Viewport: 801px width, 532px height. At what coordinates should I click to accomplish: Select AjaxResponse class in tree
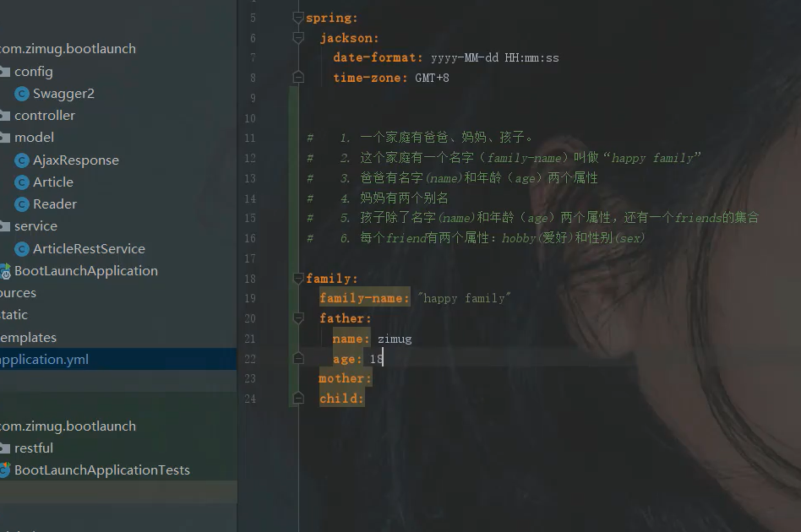[x=76, y=160]
